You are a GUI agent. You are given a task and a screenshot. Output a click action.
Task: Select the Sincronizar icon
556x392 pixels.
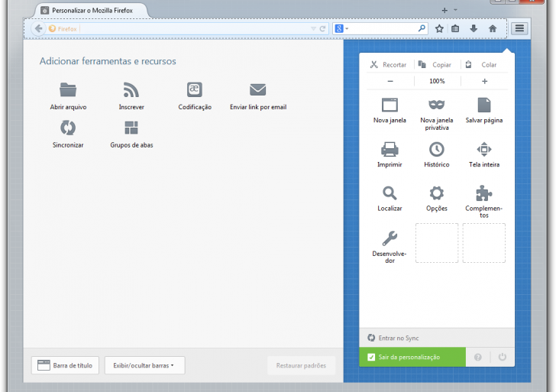(x=68, y=128)
